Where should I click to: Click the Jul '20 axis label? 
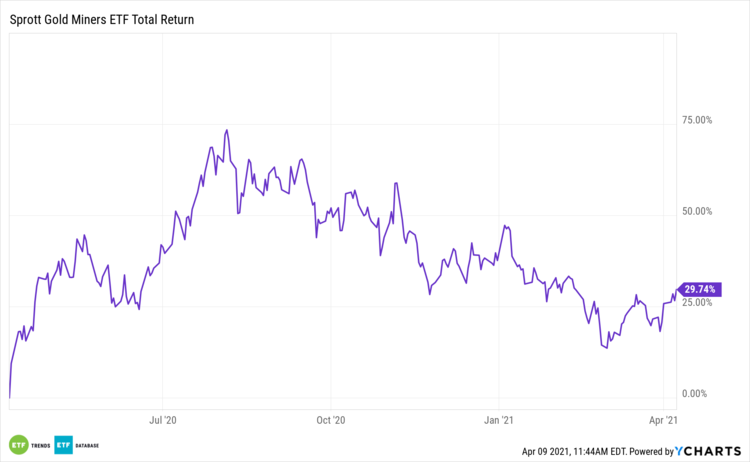pos(163,421)
